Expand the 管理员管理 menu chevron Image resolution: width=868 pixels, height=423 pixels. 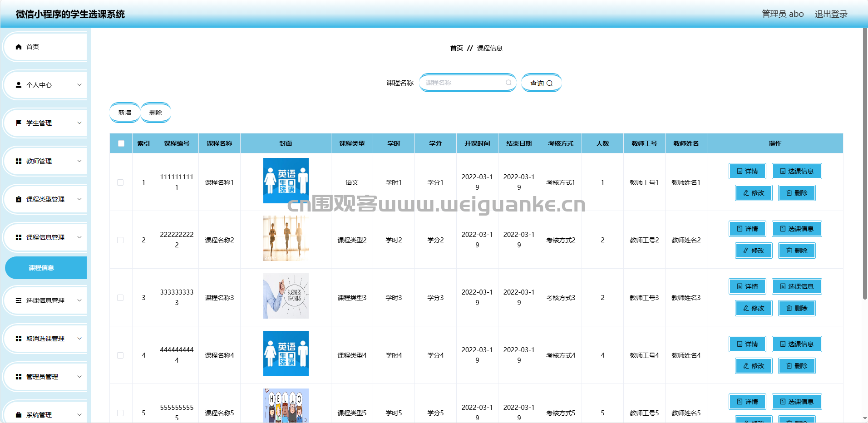pos(79,377)
